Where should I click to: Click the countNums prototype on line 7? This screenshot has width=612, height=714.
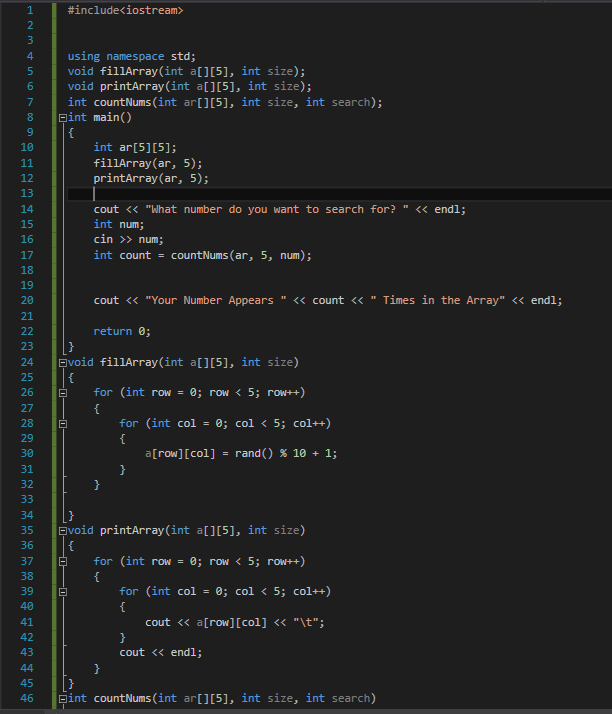[225, 102]
